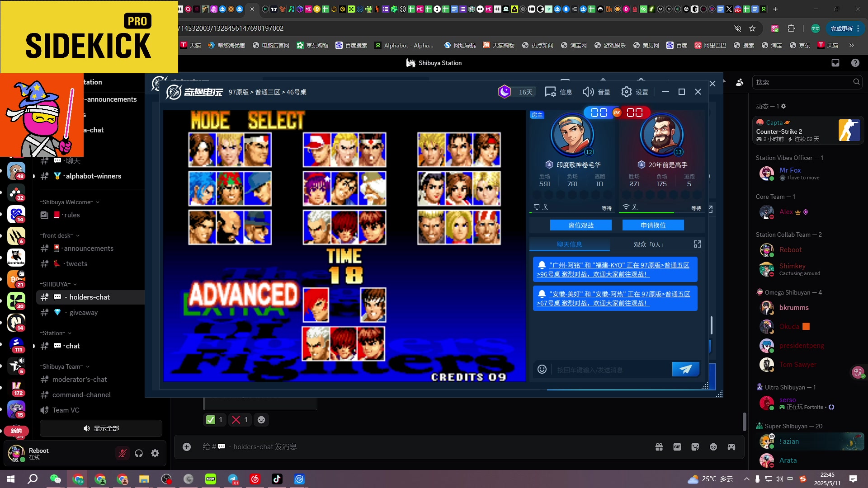
Task: Open the sticker picker icon
Action: click(695, 447)
